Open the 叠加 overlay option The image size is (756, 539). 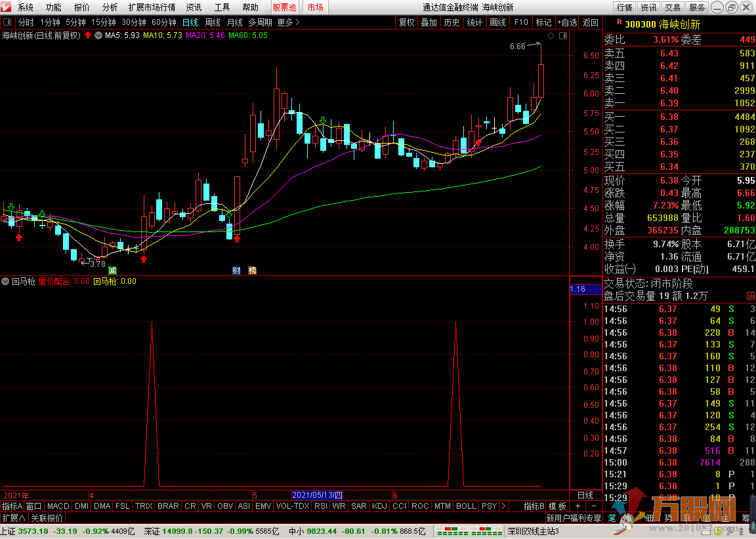click(x=429, y=22)
